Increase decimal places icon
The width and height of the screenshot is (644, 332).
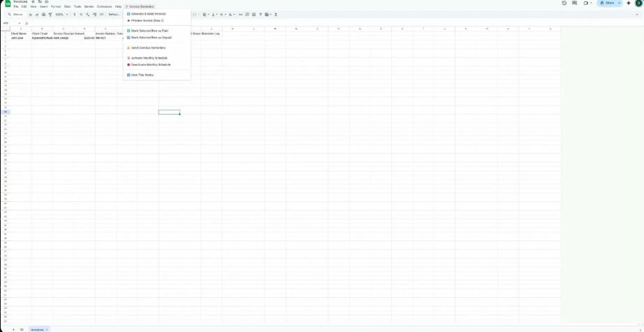click(94, 15)
